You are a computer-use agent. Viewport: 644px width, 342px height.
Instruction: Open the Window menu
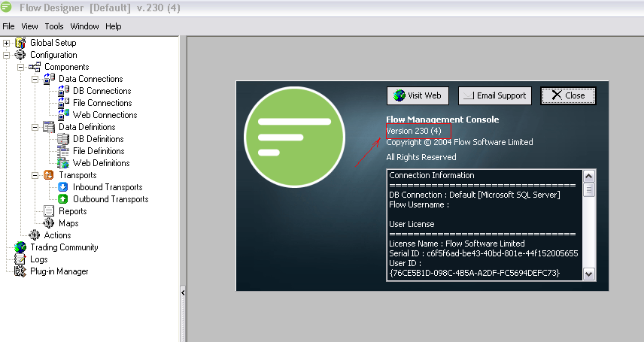click(84, 26)
